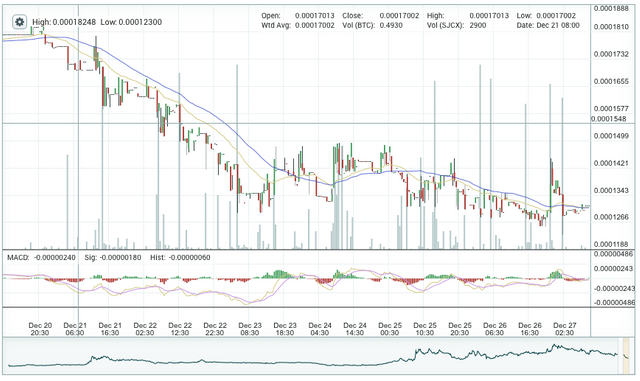Click the Dec 23 08:30 time label
640x381 pixels.
250,329
